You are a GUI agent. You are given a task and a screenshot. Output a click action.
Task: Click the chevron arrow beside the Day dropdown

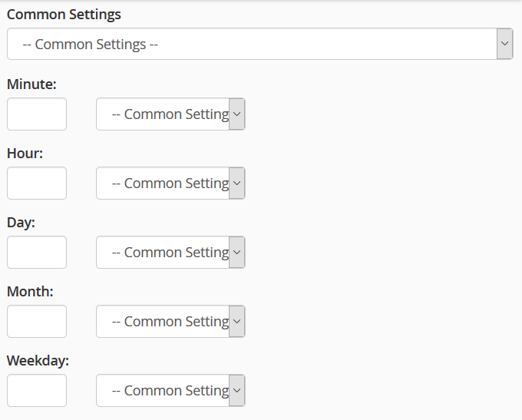point(237,253)
